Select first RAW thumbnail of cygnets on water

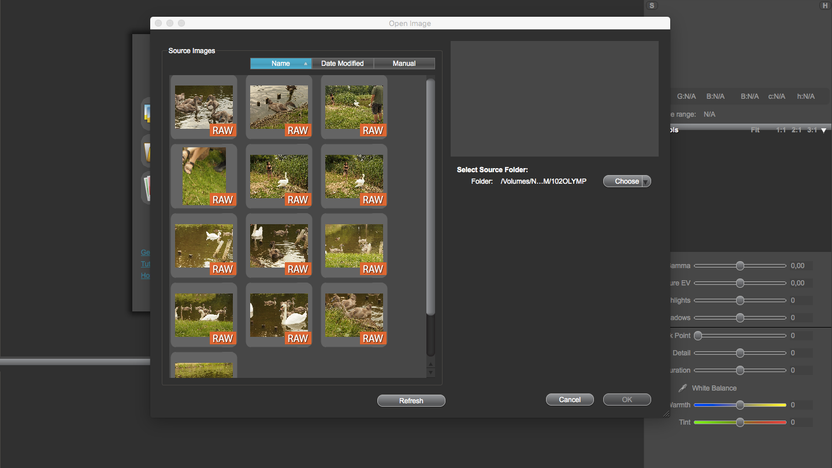pos(204,107)
